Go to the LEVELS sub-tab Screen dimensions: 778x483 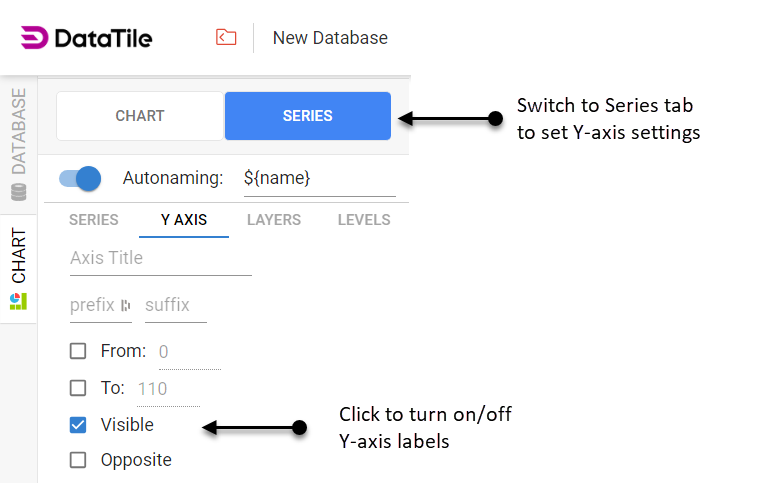pos(364,219)
